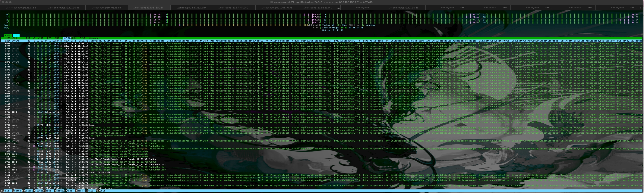Sort by the NI column header

coord(34,38)
